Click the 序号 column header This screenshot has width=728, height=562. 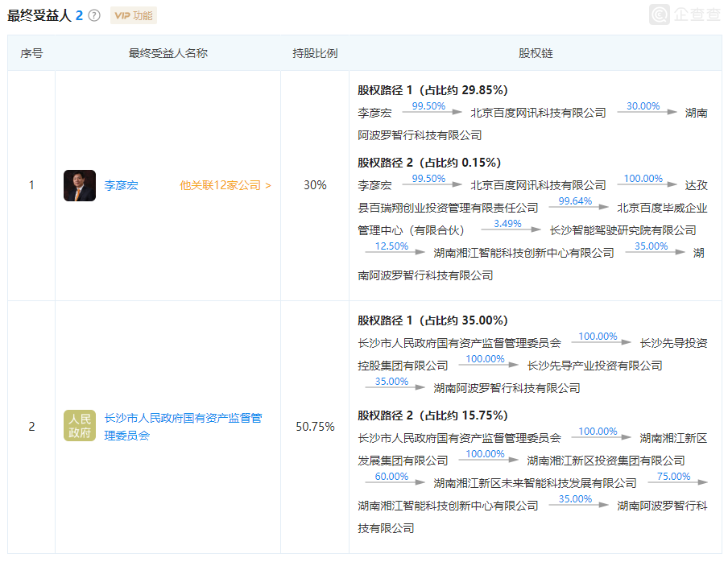point(31,53)
